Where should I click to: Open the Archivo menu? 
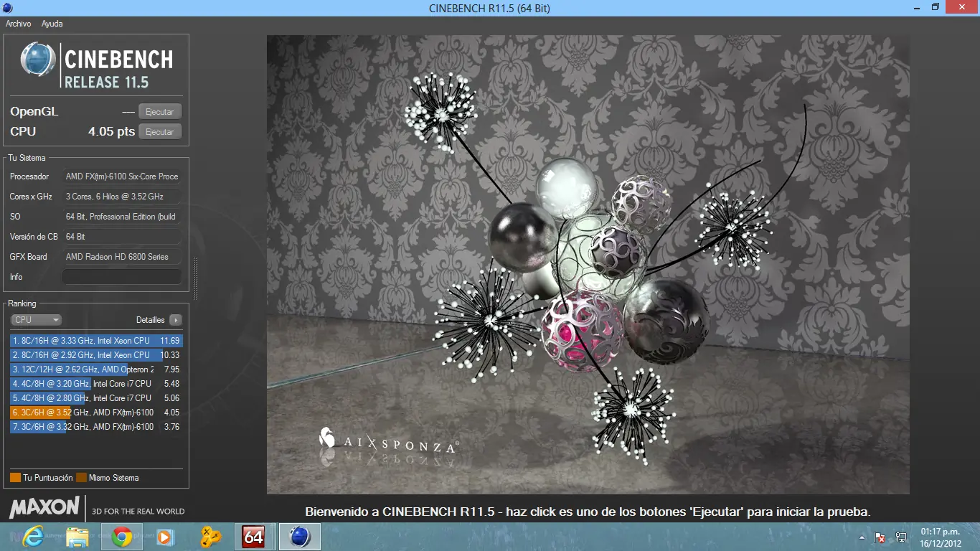tap(18, 24)
